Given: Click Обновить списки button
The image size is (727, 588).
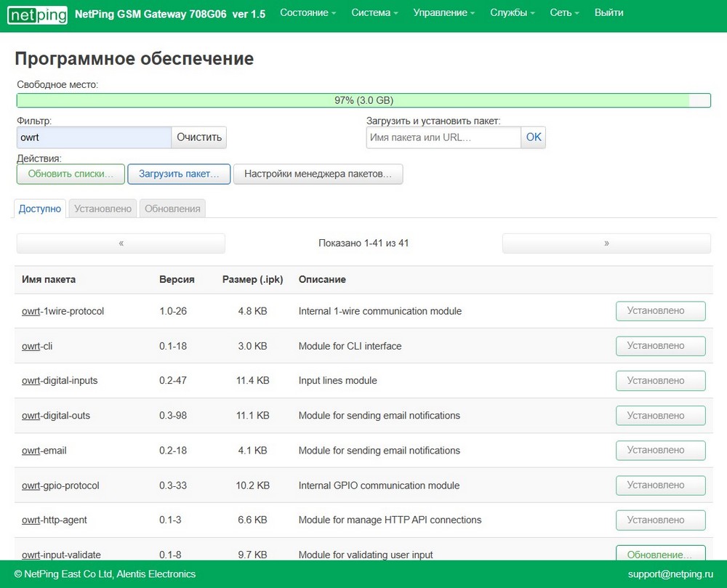Looking at the screenshot, I should (71, 174).
